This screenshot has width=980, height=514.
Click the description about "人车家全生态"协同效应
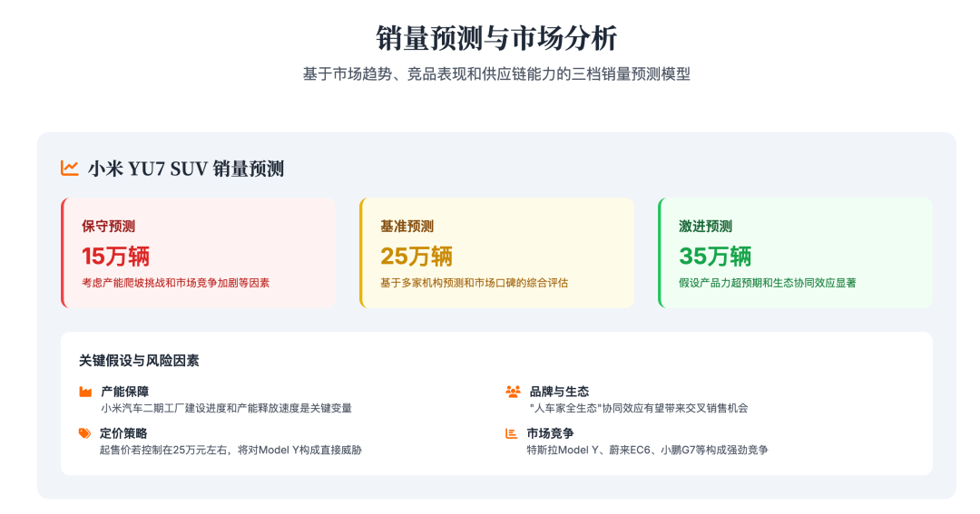click(x=639, y=409)
